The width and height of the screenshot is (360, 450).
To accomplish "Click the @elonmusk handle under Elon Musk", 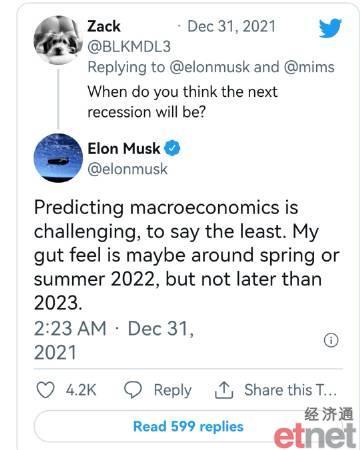I will pyautogui.click(x=127, y=169).
